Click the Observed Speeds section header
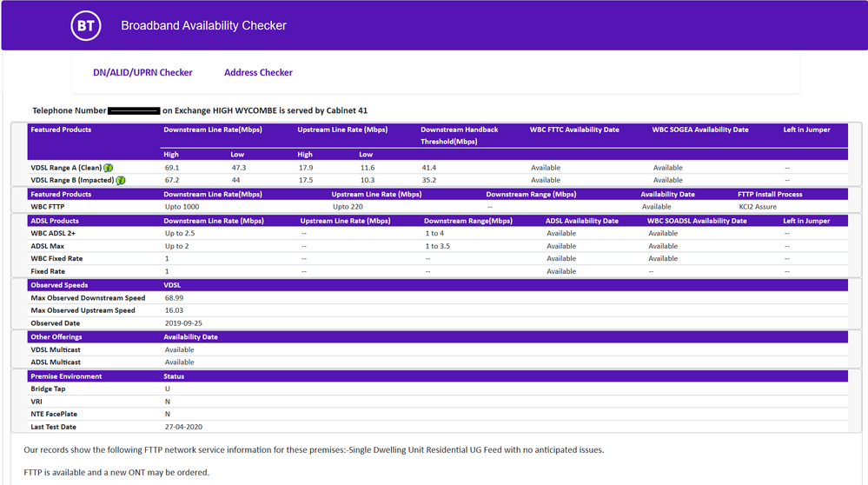868x485 pixels. pyautogui.click(x=59, y=285)
